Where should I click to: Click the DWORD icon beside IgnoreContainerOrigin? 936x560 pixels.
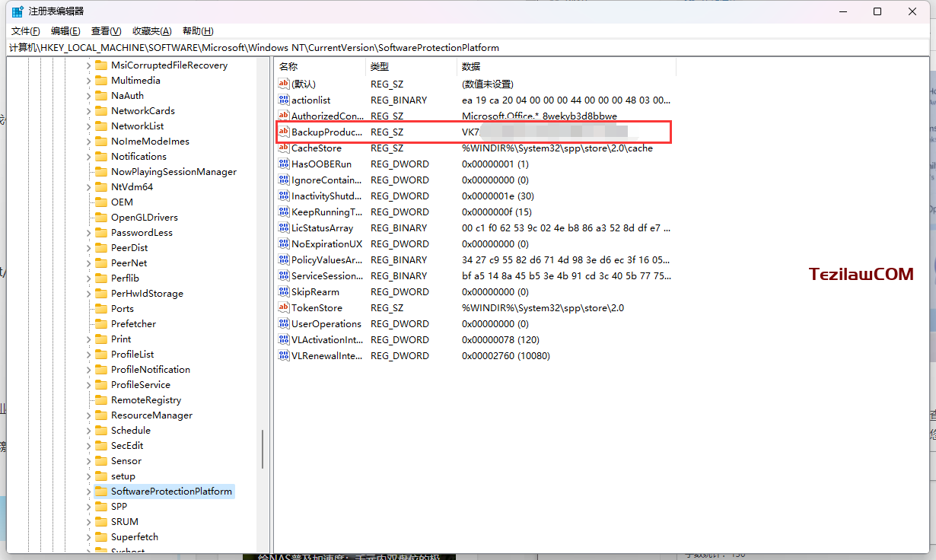[x=284, y=180]
